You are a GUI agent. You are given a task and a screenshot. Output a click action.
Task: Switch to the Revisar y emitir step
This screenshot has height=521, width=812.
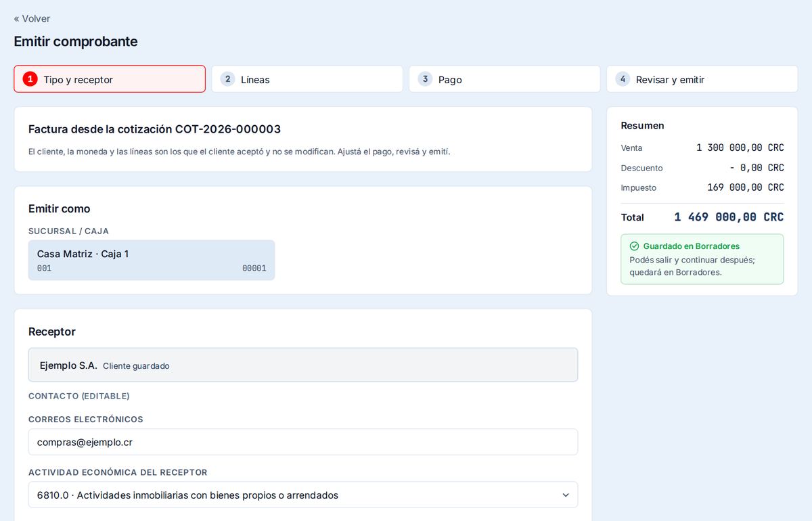[x=702, y=79]
